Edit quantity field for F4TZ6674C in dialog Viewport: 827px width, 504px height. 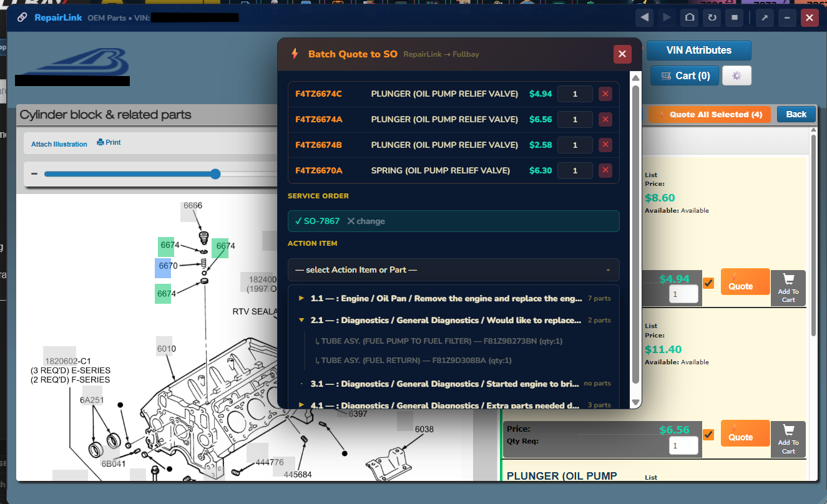click(x=575, y=94)
